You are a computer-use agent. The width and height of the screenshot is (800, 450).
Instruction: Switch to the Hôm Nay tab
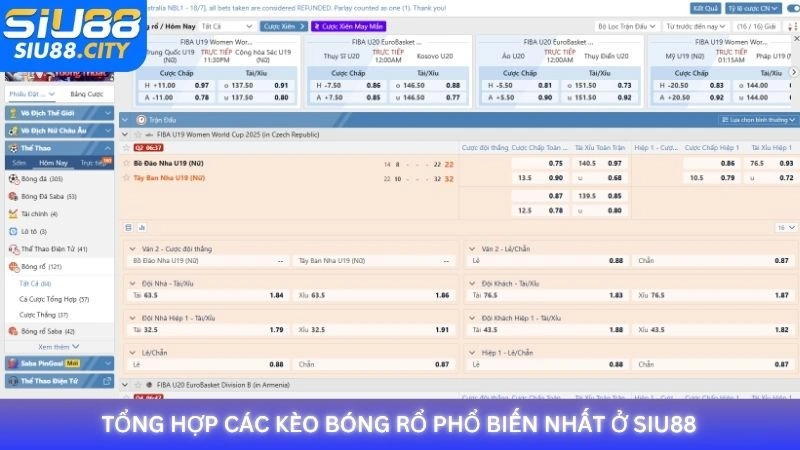click(54, 163)
